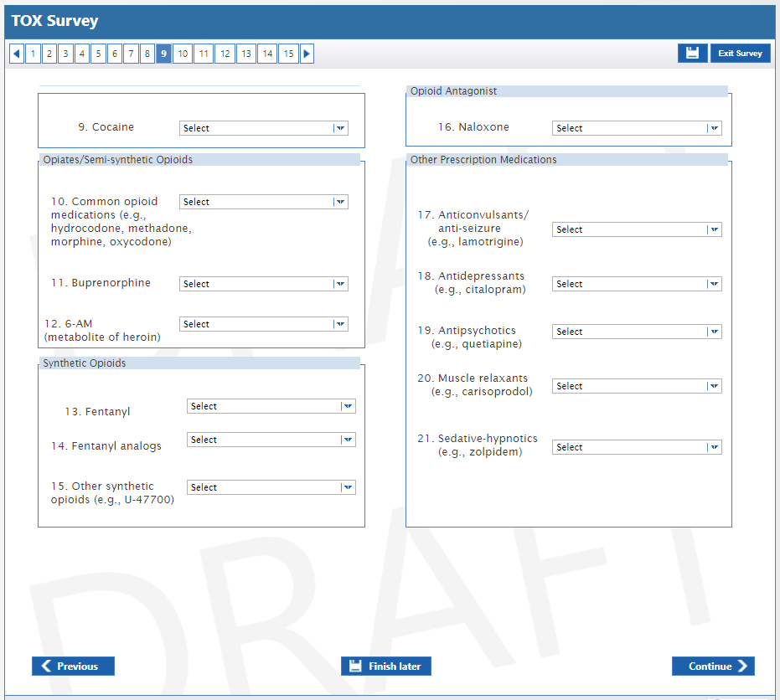This screenshot has width=780, height=700.
Task: Click the save disk icon in the header
Action: click(x=692, y=54)
